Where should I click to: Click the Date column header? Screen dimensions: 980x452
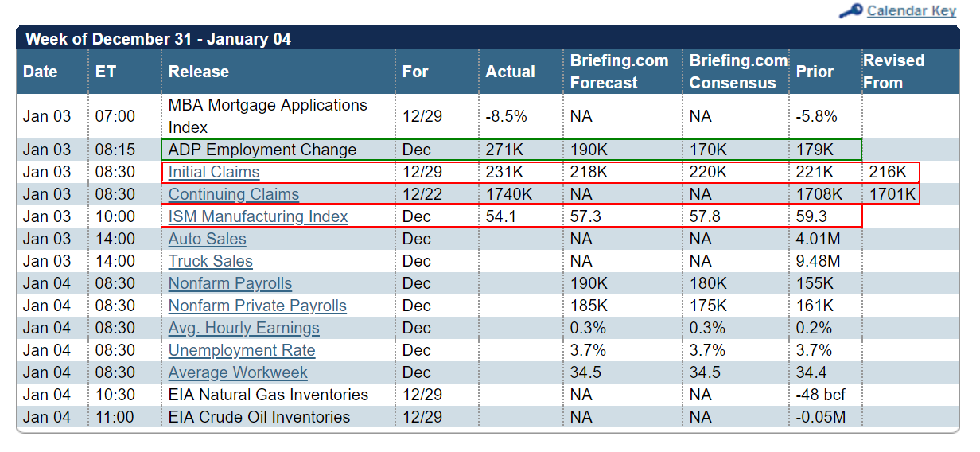click(41, 72)
